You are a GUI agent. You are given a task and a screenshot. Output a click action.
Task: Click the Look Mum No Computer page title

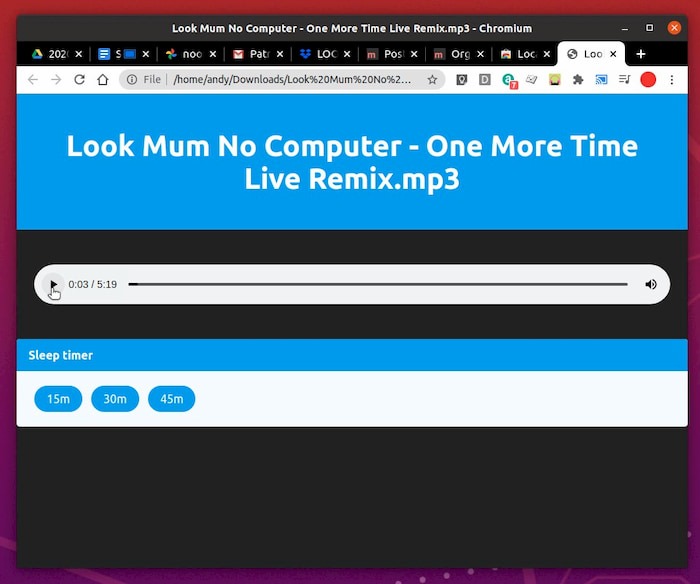[x=352, y=162]
